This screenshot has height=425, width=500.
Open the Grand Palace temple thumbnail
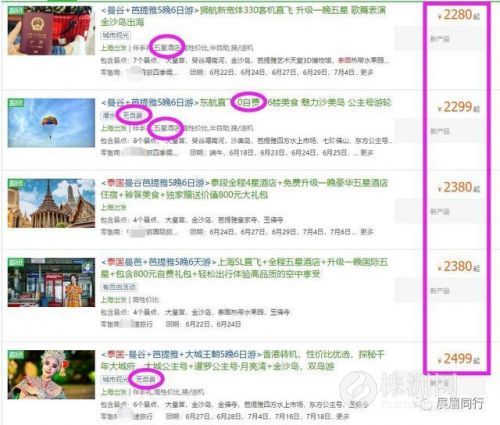[51, 203]
